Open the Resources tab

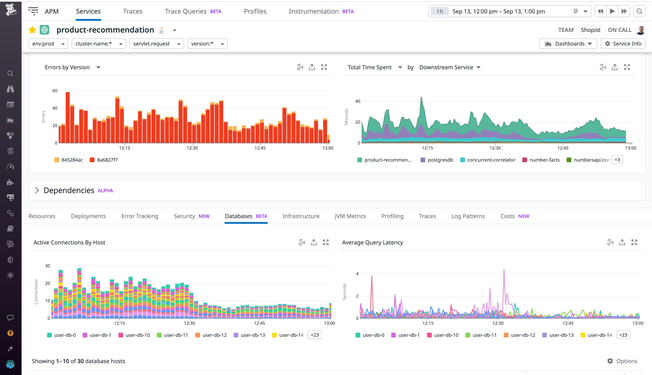click(42, 216)
